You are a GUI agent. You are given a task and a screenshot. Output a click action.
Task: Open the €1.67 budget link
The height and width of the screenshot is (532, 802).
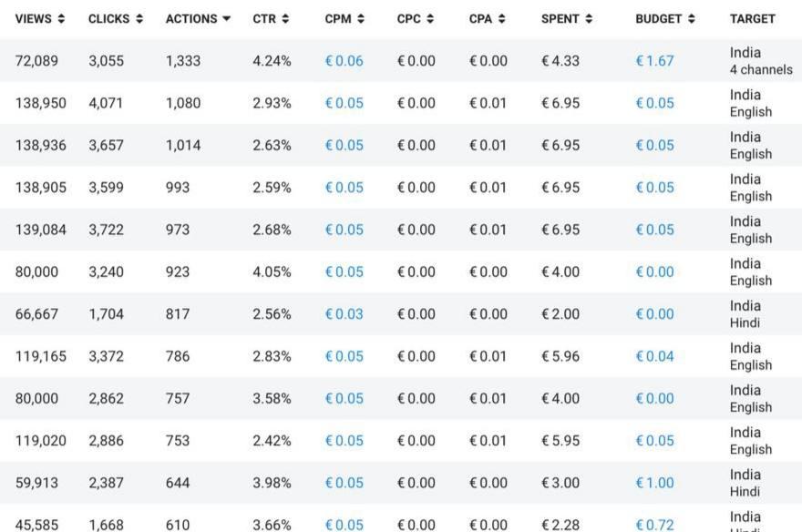coord(654,61)
